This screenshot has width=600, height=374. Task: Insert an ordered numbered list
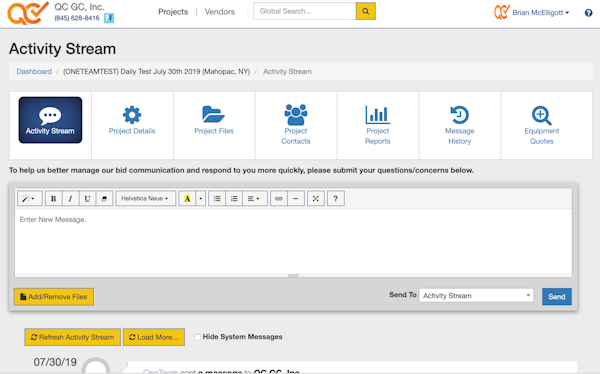[x=234, y=198]
